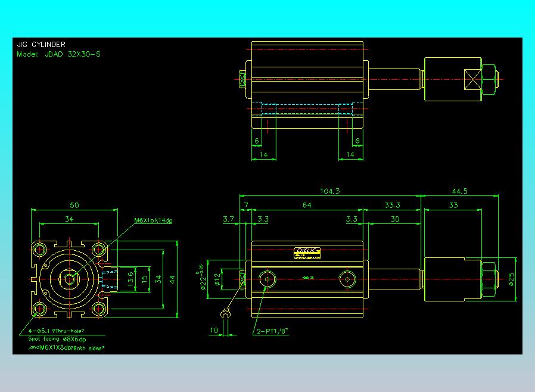
Task: Select the ø25 diameter dimension
Action: tap(511, 279)
